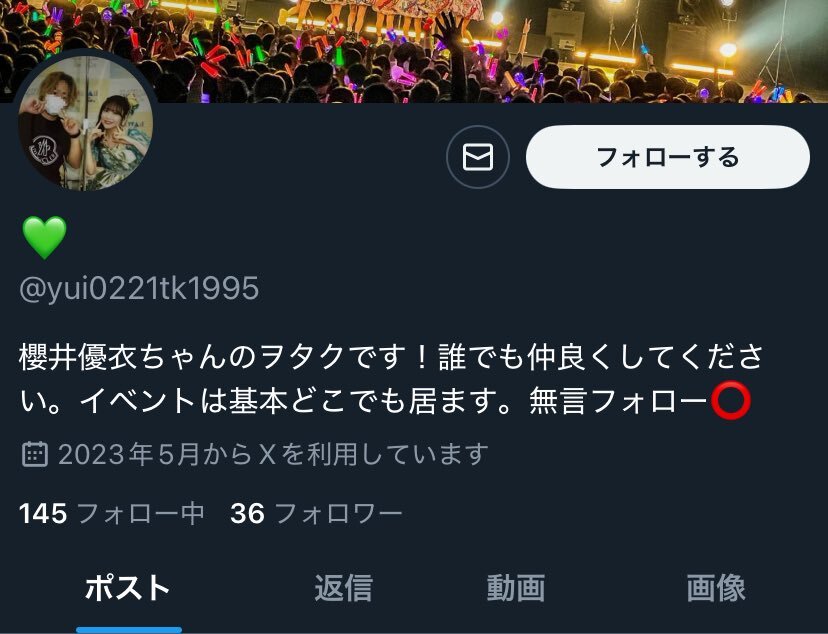Viewport: 828px width, 634px height.
Task: Switch to the ポスト tab
Action: click(127, 588)
